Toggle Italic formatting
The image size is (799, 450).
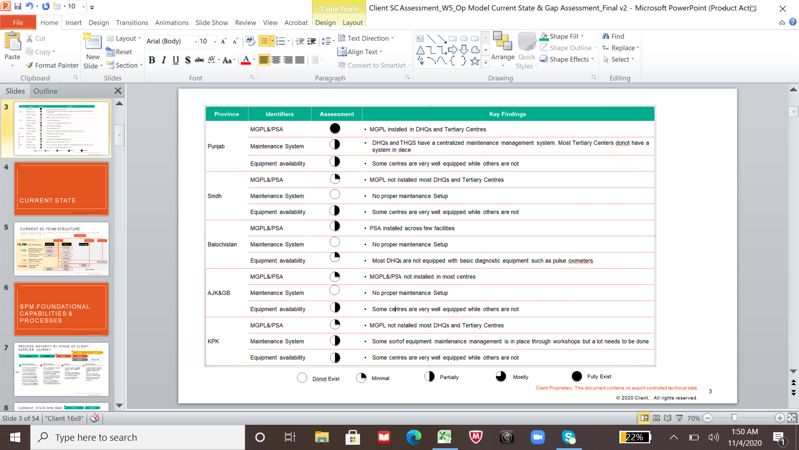click(x=164, y=60)
